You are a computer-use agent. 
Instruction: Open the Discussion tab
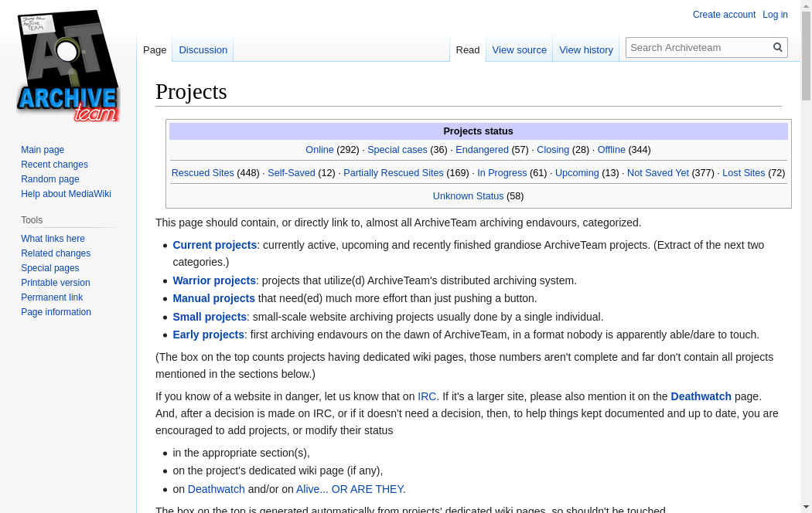[x=203, y=49]
